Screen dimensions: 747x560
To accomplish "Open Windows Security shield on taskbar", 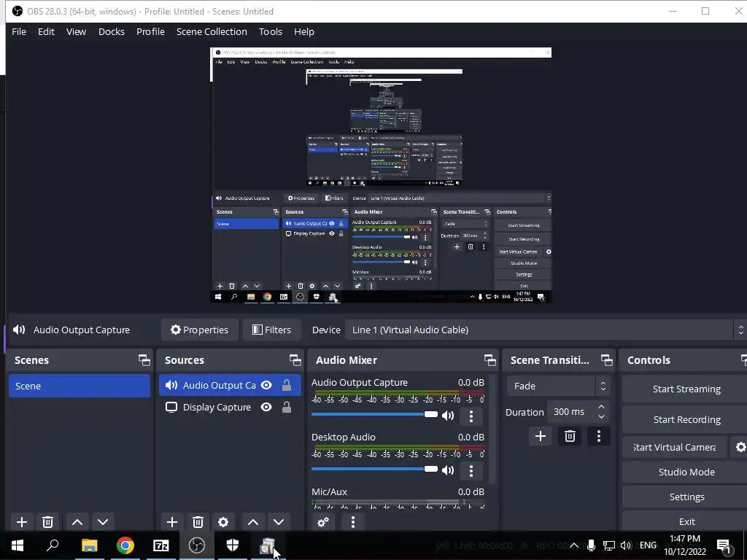I will pyautogui.click(x=233, y=545).
